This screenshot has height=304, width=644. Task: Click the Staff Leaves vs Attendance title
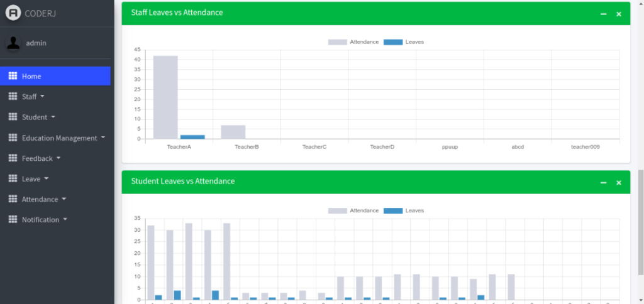pos(177,13)
